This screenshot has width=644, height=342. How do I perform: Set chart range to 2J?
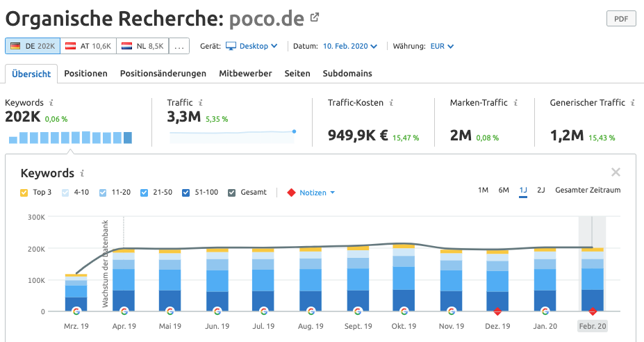(x=541, y=190)
